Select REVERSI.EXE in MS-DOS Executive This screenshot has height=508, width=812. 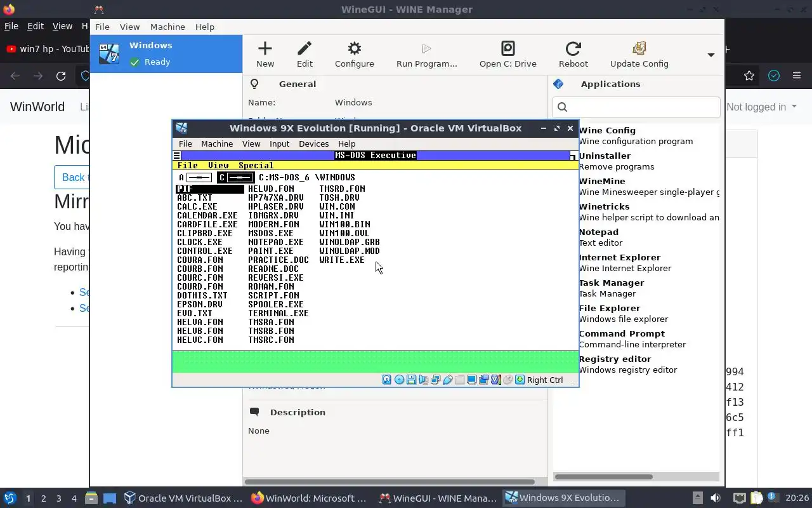pyautogui.click(x=276, y=277)
